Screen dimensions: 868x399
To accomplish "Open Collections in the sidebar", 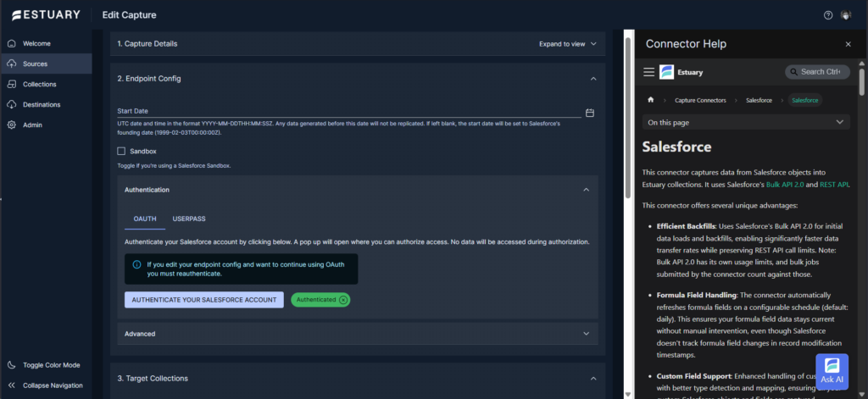I will click(x=47, y=84).
